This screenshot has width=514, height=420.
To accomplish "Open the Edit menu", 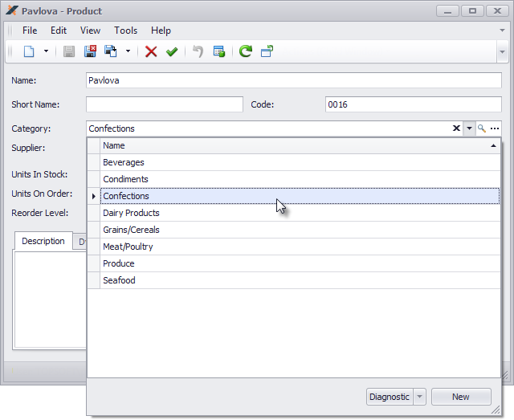I will (59, 31).
